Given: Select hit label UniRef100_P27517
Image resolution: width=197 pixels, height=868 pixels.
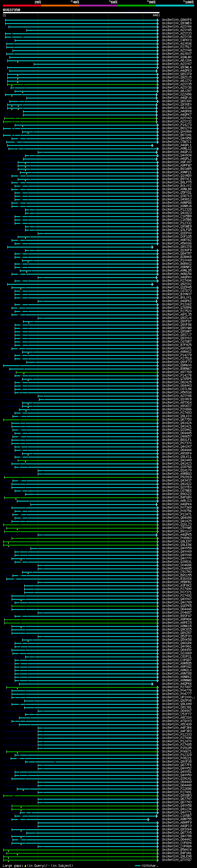Looking at the screenshot, I should pyautogui.click(x=177, y=47).
